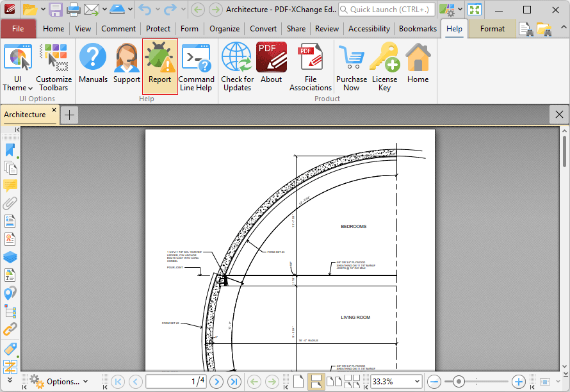Viewport: 570px width, 392px height.
Task: Collapse the ribbon with the chevron
Action: [x=563, y=27]
